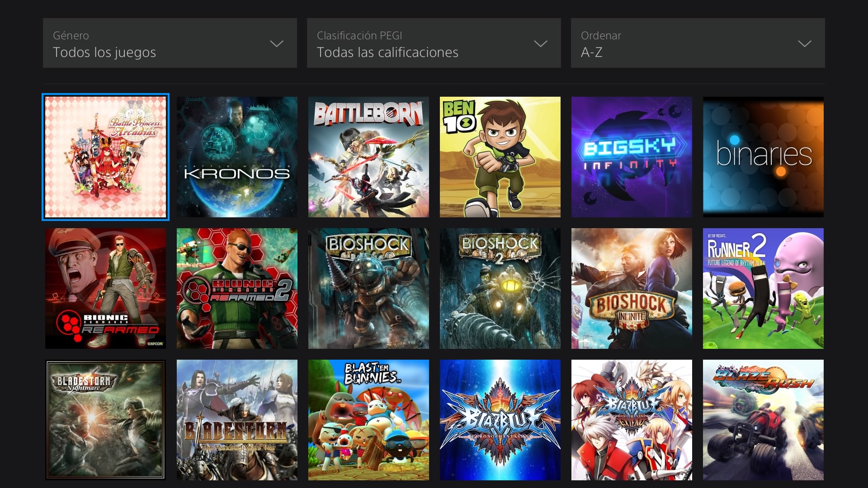Open Bionic Commando Rearmed 2 tile
This screenshot has height=488, width=868.
coord(237,288)
